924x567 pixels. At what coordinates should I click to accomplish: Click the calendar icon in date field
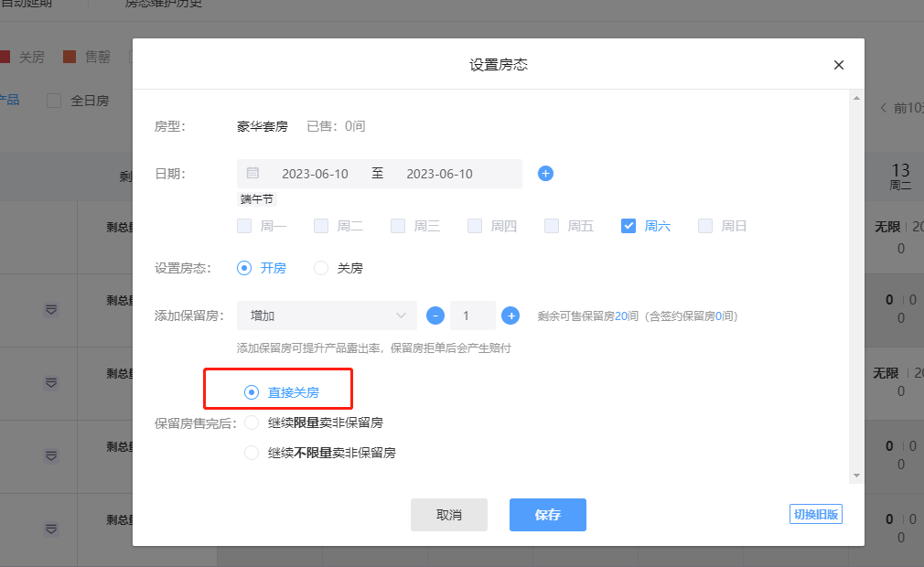(x=253, y=174)
